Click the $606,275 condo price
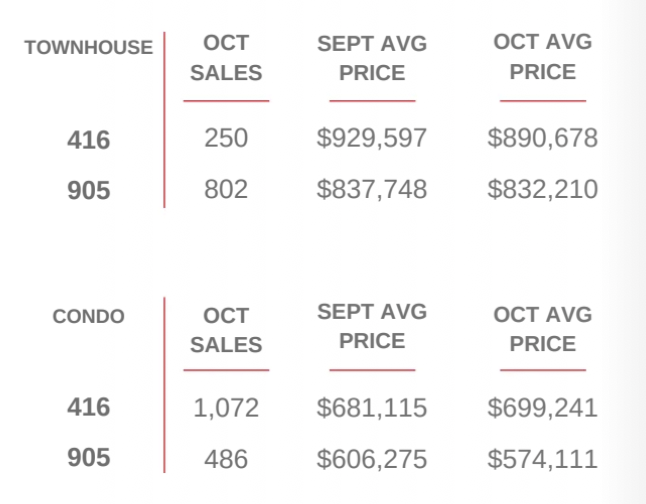This screenshot has height=504, width=646. 372,459
